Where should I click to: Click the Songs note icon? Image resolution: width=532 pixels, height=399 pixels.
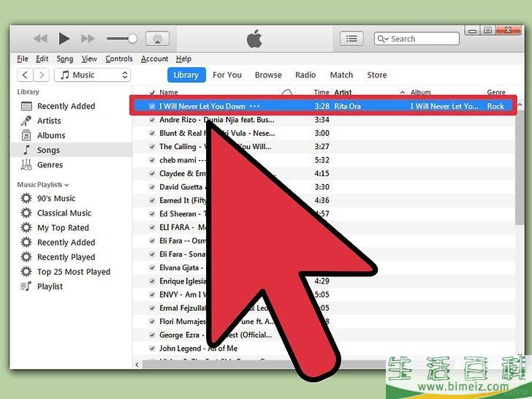coord(26,150)
